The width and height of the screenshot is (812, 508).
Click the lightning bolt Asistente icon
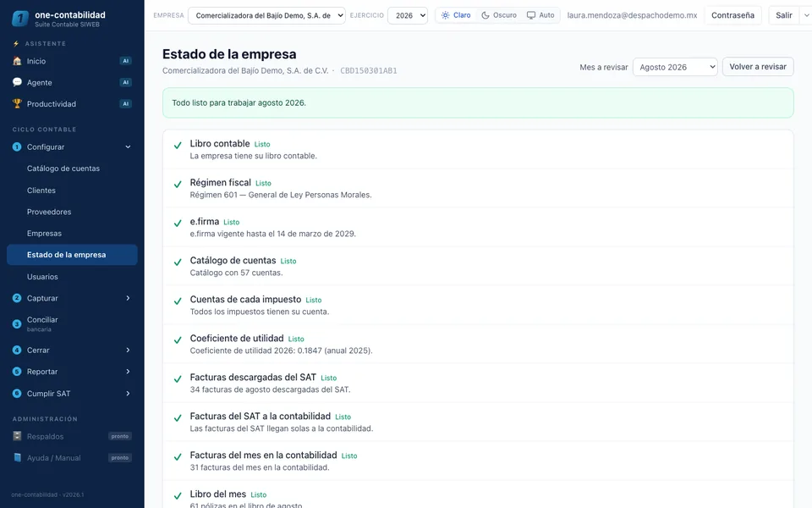(16, 43)
